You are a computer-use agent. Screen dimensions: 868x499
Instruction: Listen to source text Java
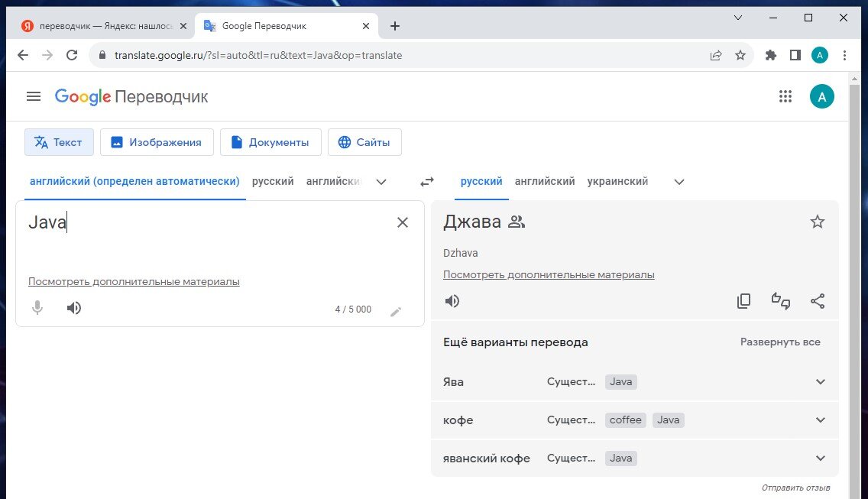click(74, 308)
